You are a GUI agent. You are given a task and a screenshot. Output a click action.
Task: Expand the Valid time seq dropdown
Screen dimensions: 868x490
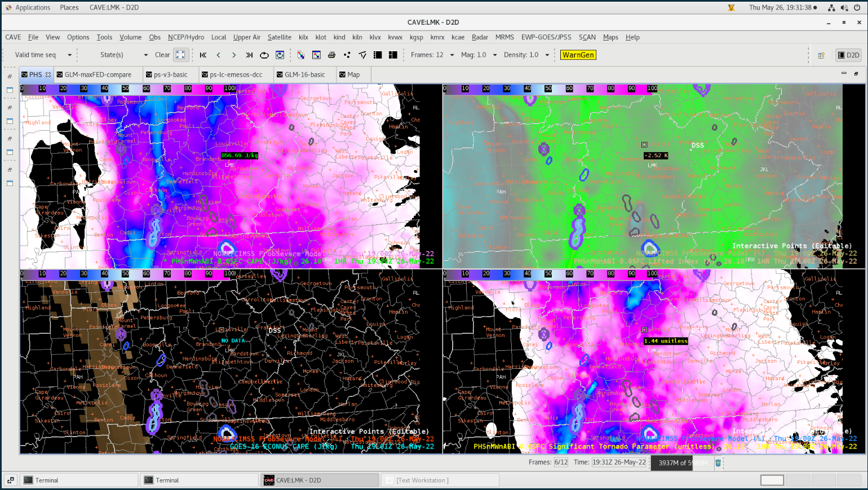coord(69,55)
